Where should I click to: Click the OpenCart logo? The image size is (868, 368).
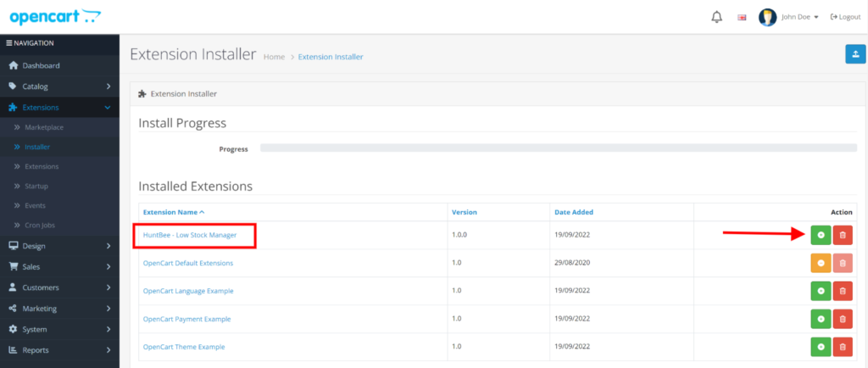(55, 17)
